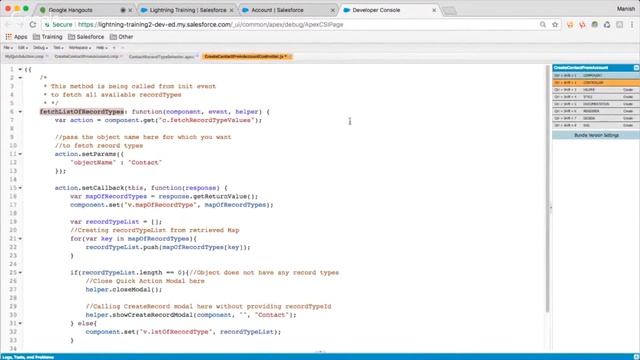This screenshot has width=640, height=360.
Task: Open the Logs, Tests, and Problems panel
Action: click(x=28, y=357)
